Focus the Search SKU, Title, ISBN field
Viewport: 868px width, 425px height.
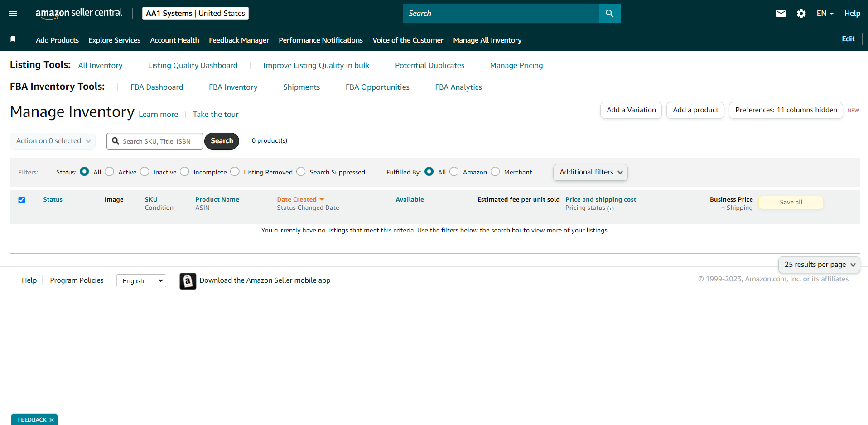coord(155,141)
